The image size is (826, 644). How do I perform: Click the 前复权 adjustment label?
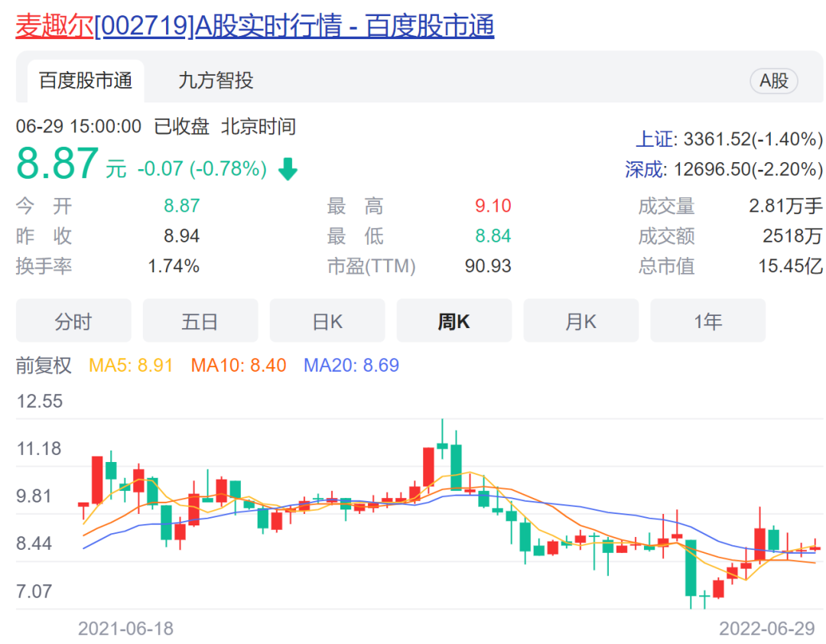tap(44, 366)
